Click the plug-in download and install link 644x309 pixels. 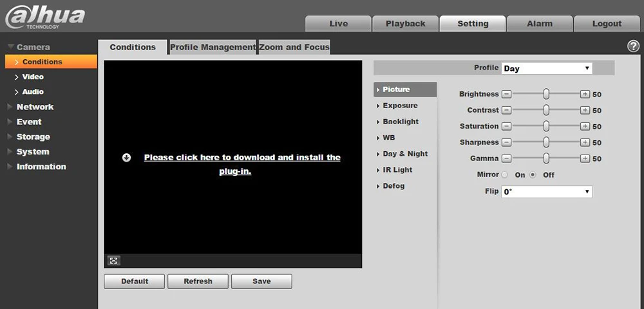(242, 165)
